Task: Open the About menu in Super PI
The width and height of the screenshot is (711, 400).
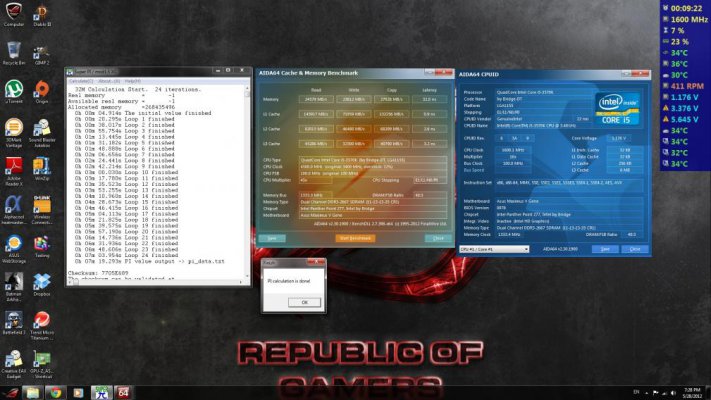Action: pos(109,81)
